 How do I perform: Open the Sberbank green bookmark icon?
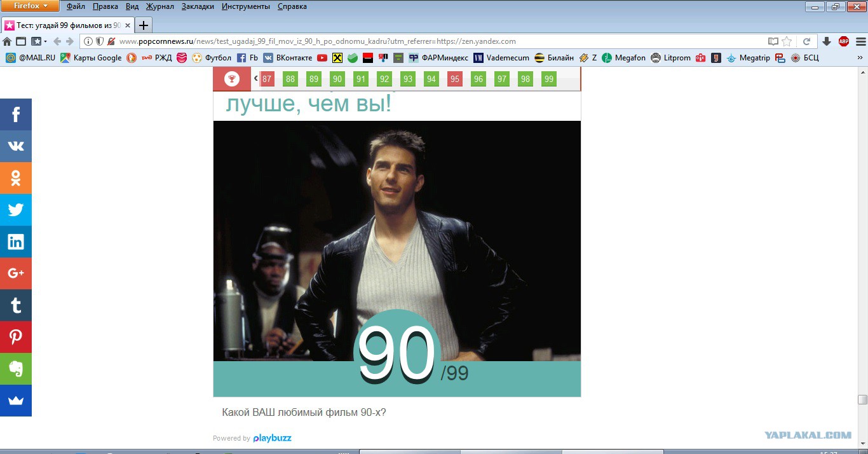coord(353,58)
